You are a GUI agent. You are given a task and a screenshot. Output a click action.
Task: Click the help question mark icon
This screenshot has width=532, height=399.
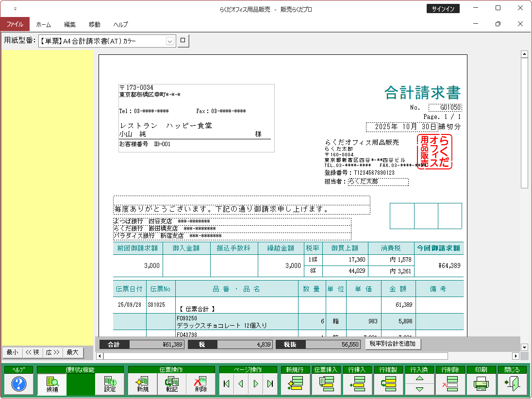tap(18, 384)
